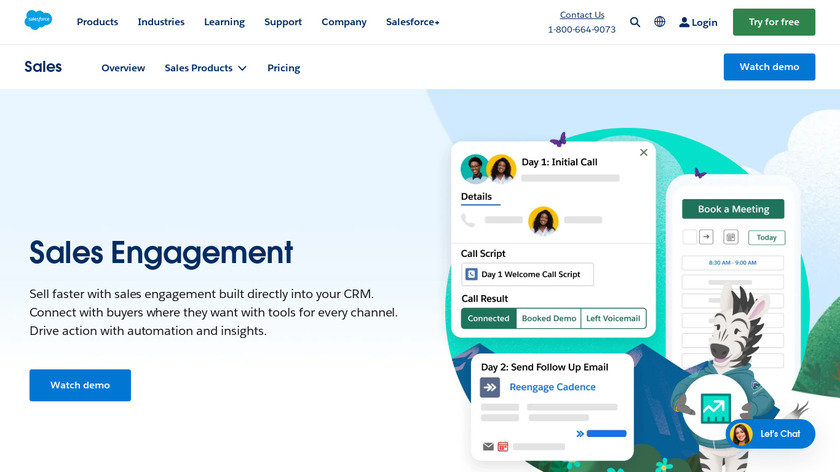Click the phone icon under Details
The width and height of the screenshot is (840, 472).
pos(468,220)
